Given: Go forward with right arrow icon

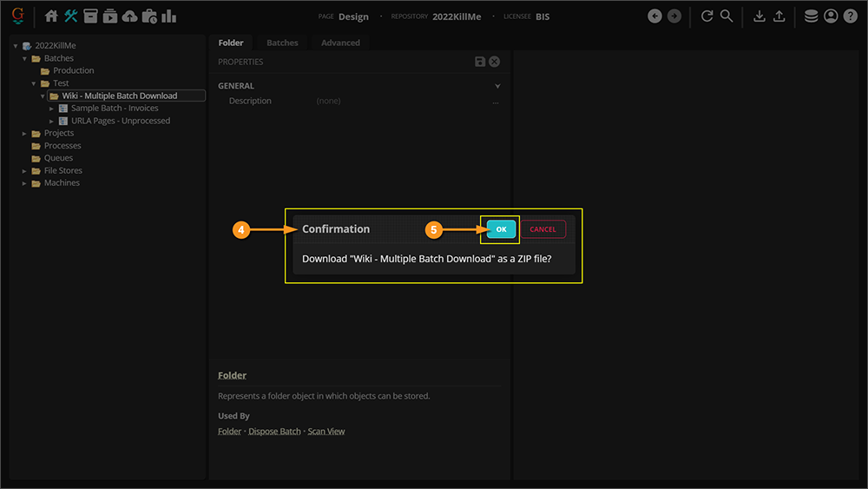Looking at the screenshot, I should point(674,16).
